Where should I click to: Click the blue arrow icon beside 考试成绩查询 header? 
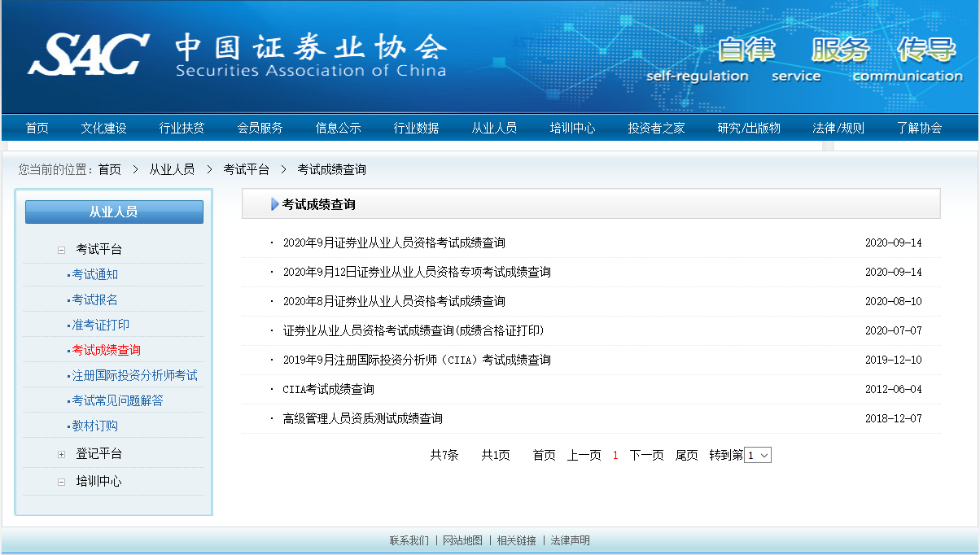pyautogui.click(x=275, y=204)
